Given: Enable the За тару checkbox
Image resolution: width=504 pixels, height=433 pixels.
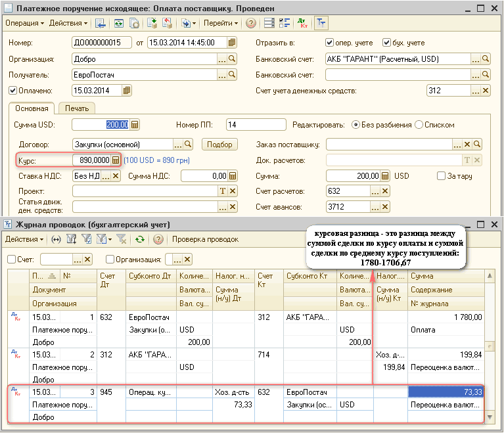Looking at the screenshot, I should tap(442, 176).
